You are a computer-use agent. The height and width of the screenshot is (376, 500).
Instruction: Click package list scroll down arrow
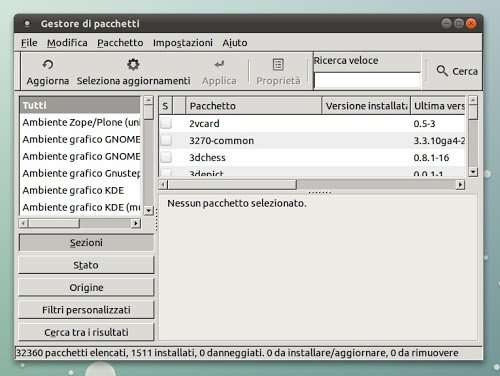pos(473,172)
